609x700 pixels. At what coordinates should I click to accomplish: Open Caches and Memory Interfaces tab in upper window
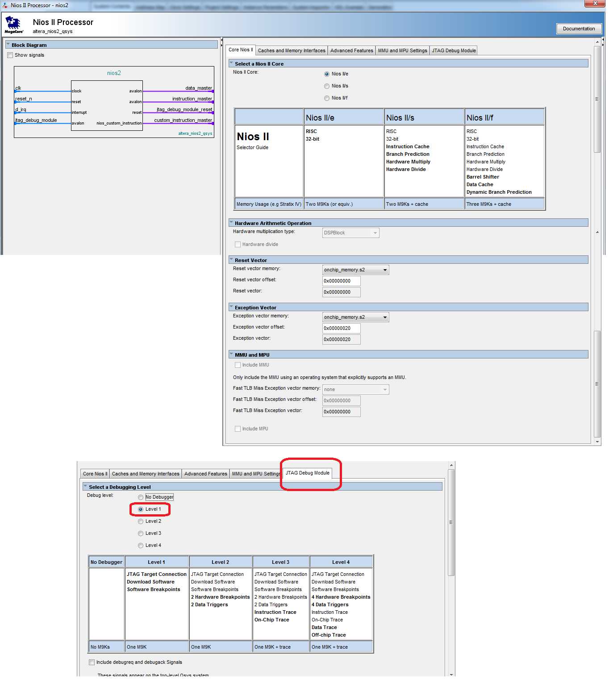[292, 50]
